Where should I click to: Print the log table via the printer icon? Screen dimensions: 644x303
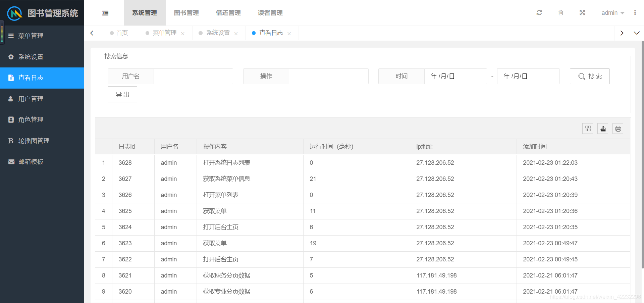tap(618, 129)
